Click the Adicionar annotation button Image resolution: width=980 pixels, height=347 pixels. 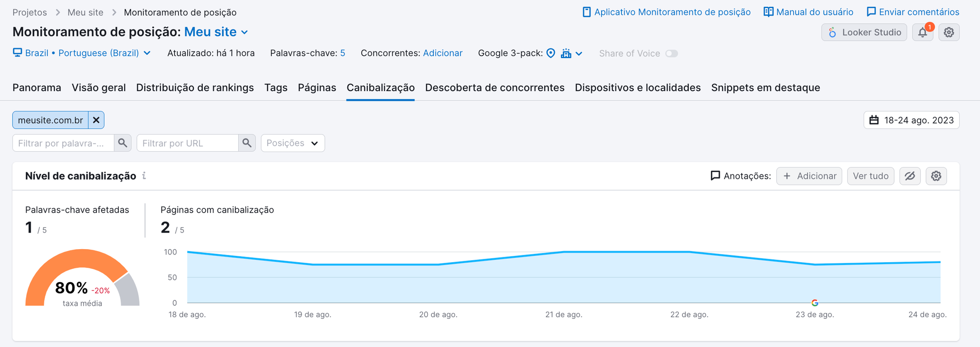pos(809,176)
